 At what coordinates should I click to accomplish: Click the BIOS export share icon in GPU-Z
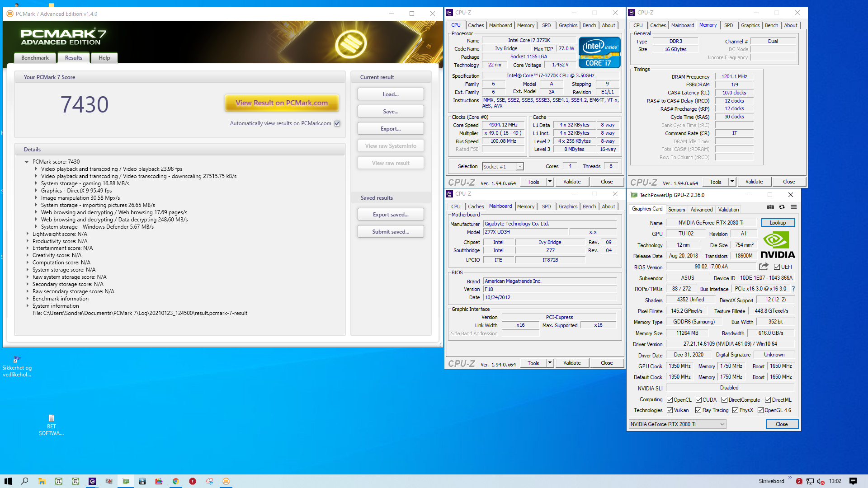point(764,267)
